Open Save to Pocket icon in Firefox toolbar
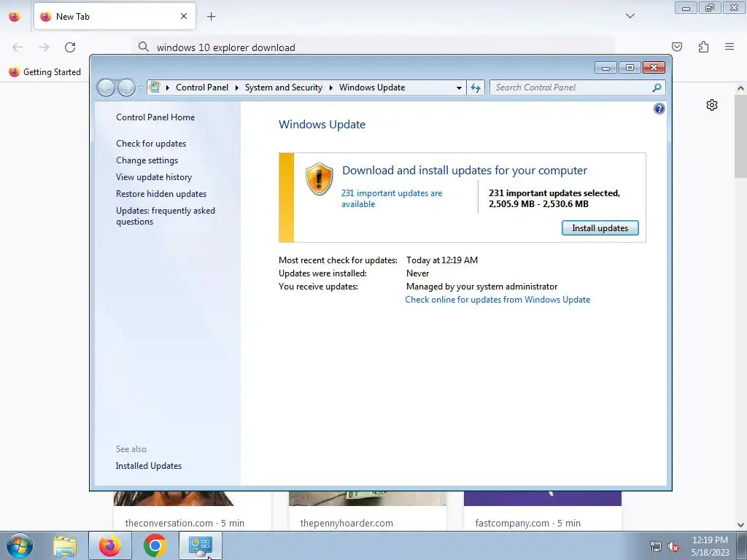Viewport: 747px width, 560px height. (676, 47)
